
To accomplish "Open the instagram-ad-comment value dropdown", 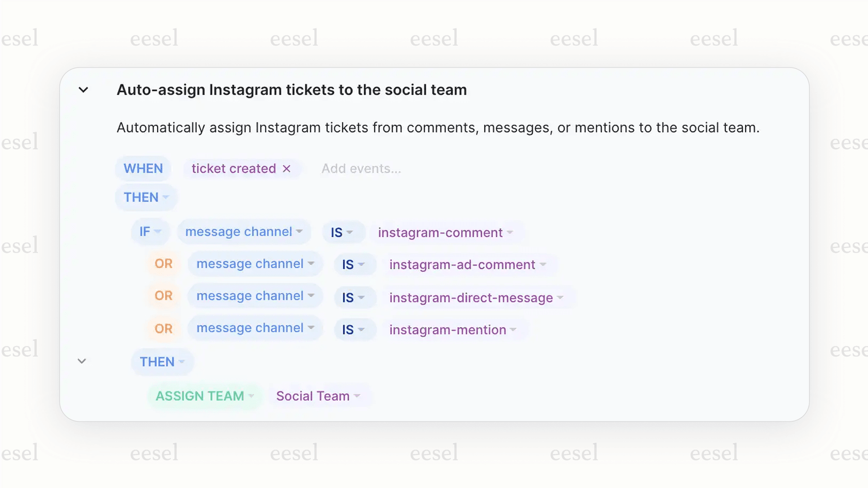I will point(467,264).
